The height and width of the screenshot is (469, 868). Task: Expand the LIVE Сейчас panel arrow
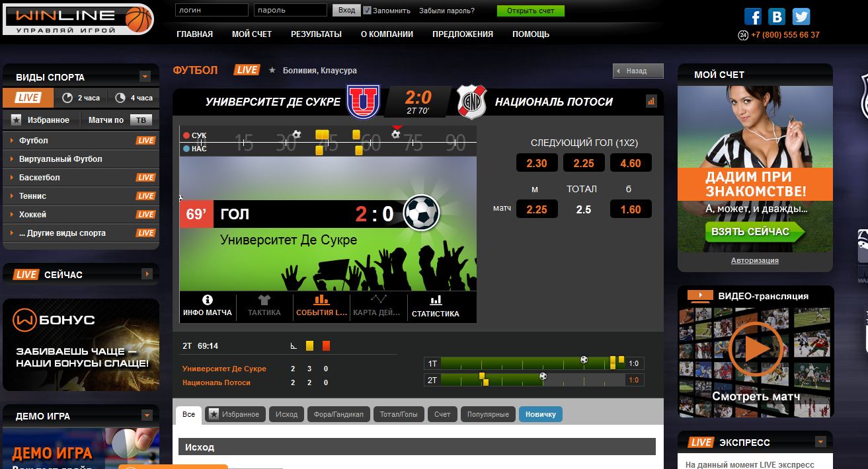147,274
